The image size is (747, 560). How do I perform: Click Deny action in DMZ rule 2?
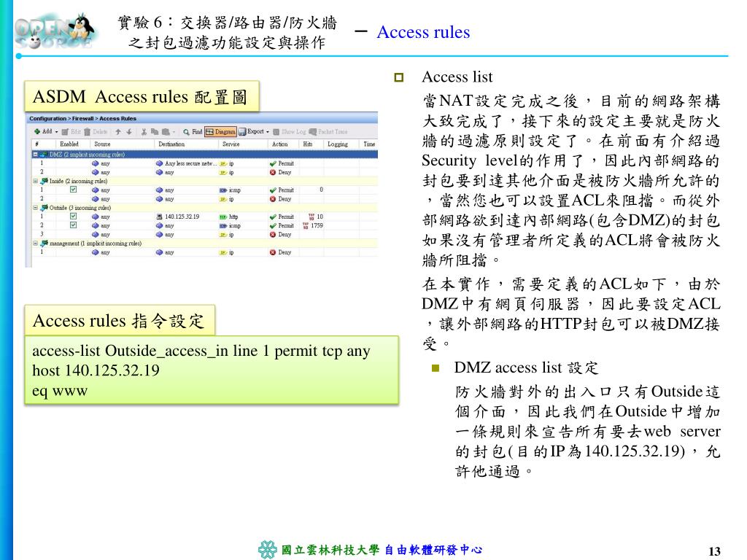click(281, 172)
